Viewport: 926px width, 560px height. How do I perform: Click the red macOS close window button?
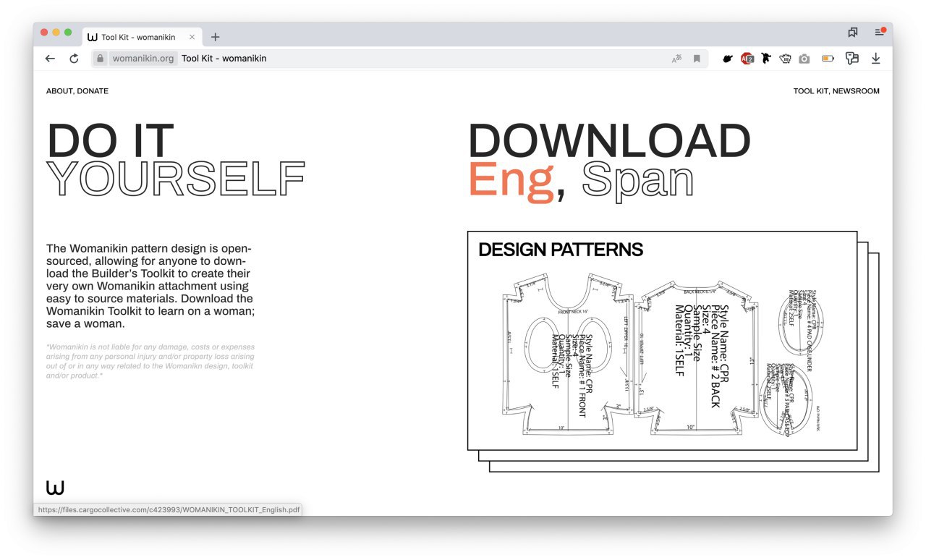tap(44, 33)
